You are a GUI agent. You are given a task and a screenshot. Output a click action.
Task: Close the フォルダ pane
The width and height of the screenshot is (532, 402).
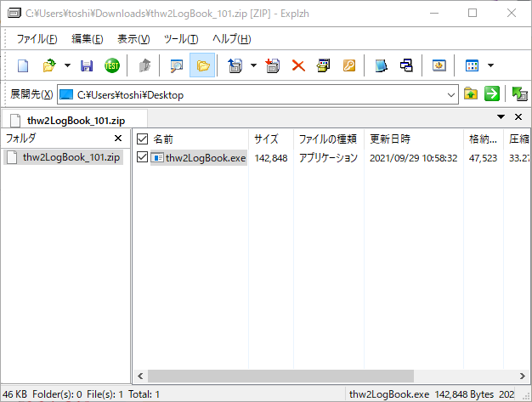tap(118, 138)
